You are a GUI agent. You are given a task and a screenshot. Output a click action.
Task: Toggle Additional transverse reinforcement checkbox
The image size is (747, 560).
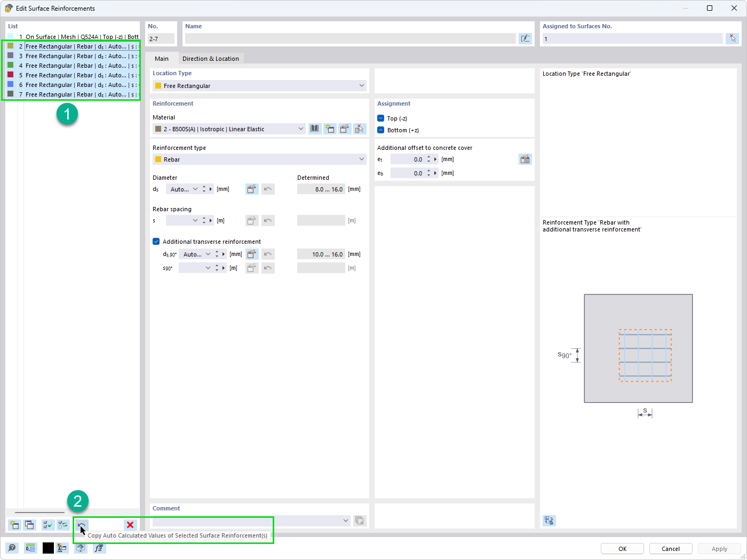(156, 242)
